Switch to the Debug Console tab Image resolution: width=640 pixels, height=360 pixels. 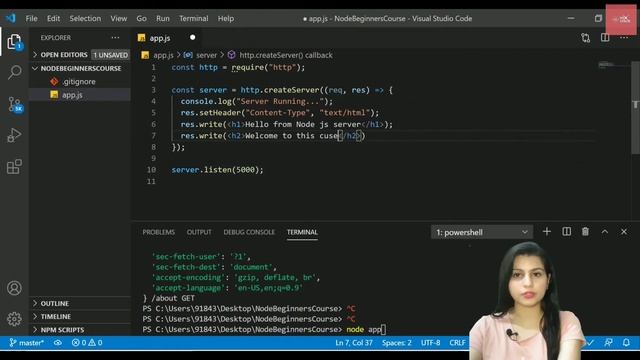(249, 232)
